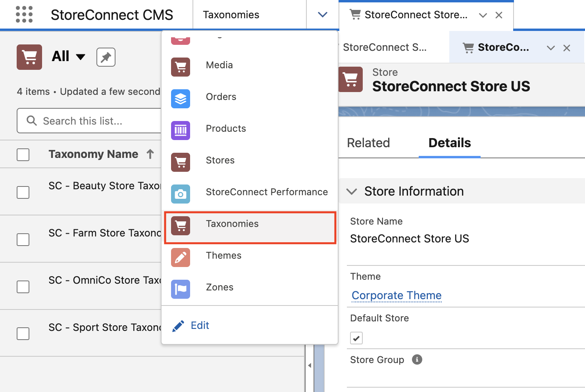Collapse Store Information section
Screen dimensions: 585x392
[352, 191]
